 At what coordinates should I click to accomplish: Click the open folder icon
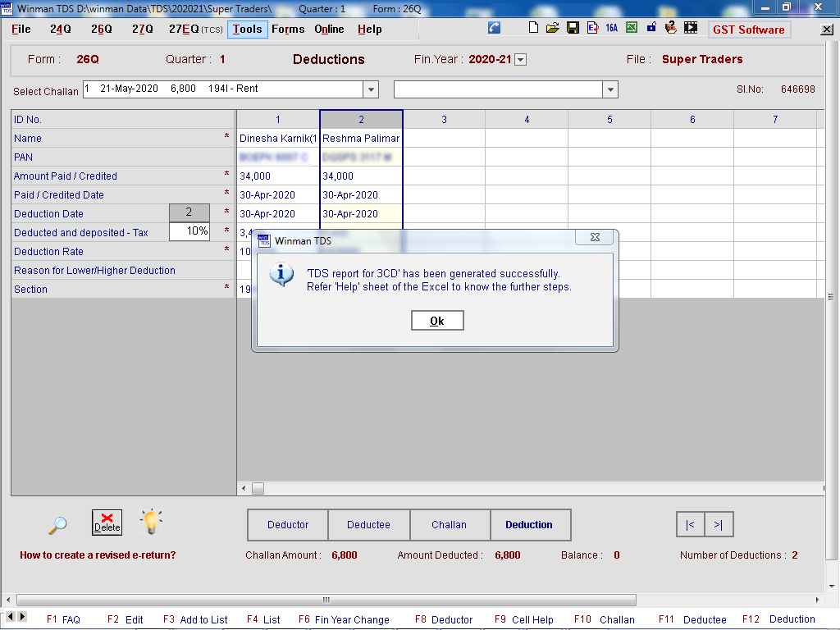point(553,28)
